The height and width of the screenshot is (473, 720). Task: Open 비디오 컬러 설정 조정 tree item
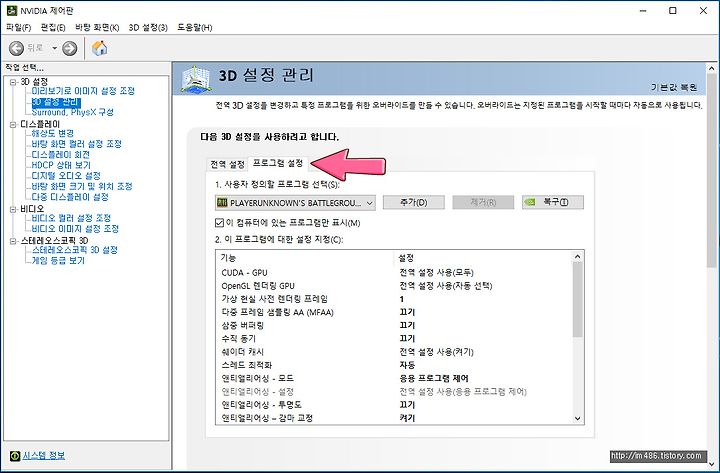coord(71,218)
